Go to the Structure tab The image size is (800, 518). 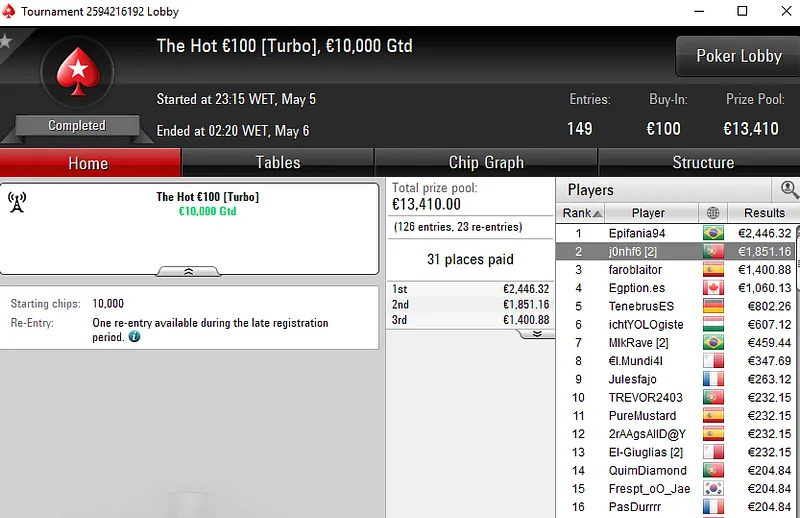tap(702, 163)
